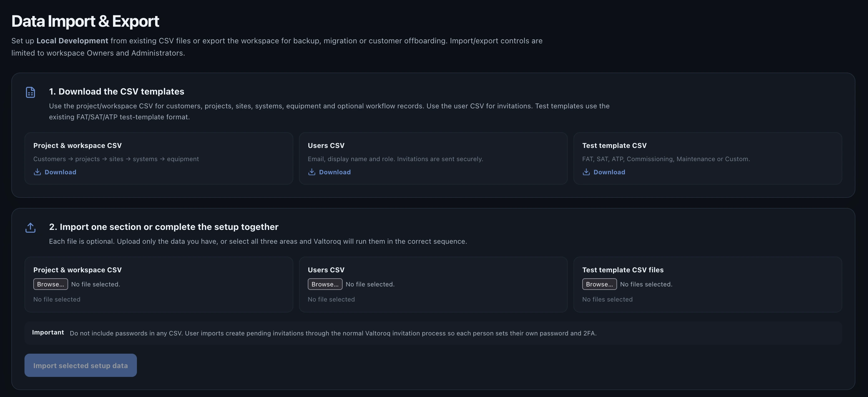The image size is (868, 397).
Task: Click 'No file selected' status under import Users CSV
Action: point(331,299)
